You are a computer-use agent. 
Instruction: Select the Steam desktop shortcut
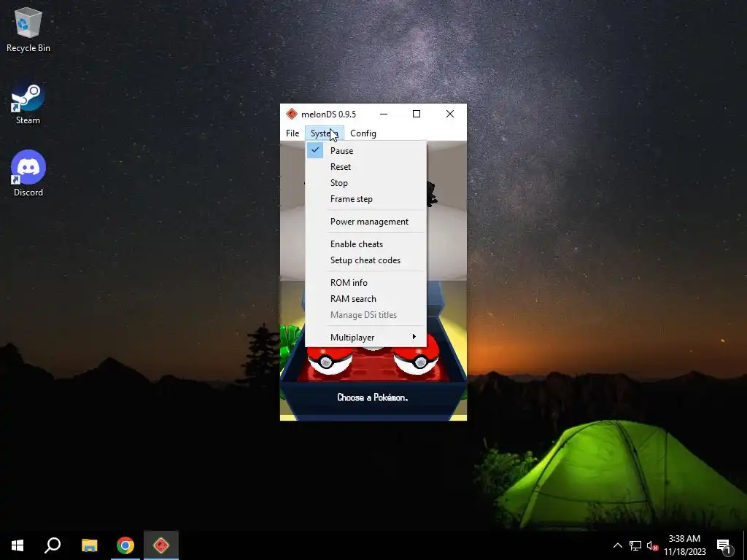(x=28, y=104)
